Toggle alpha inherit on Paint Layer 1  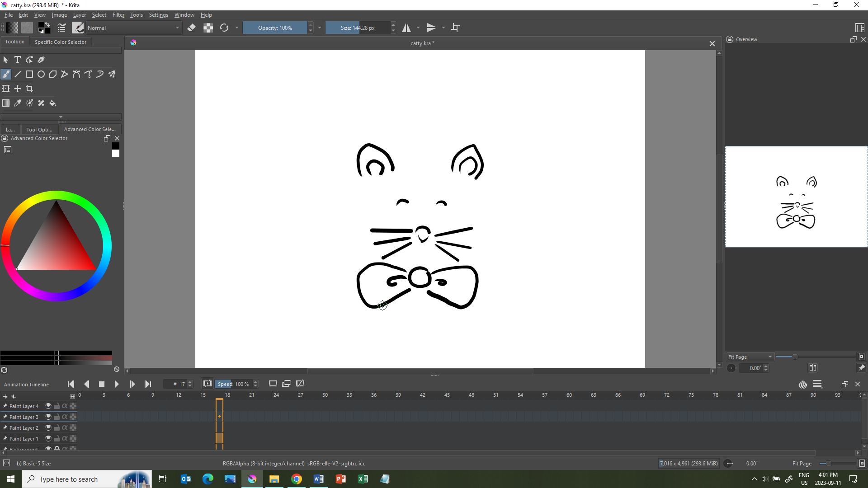tap(65, 438)
